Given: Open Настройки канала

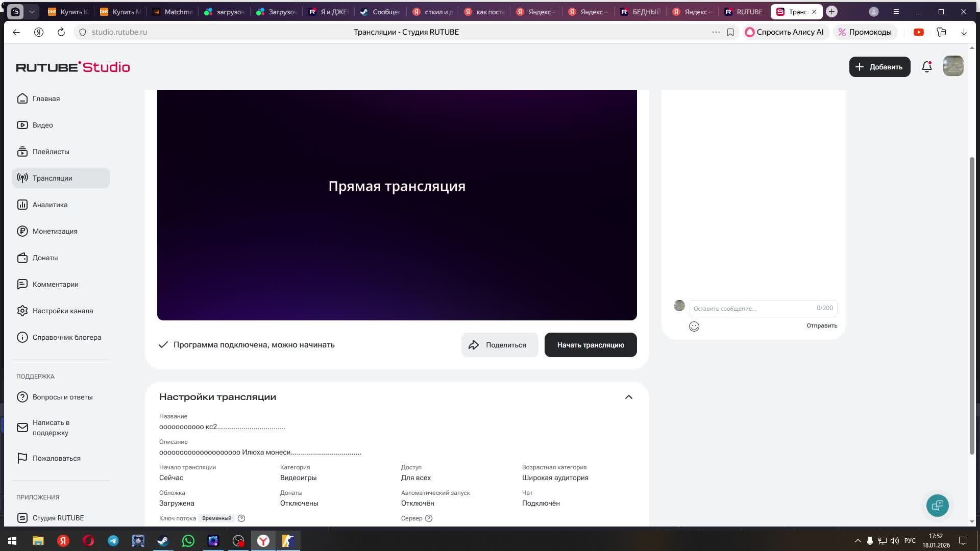Looking at the screenshot, I should pos(61,311).
